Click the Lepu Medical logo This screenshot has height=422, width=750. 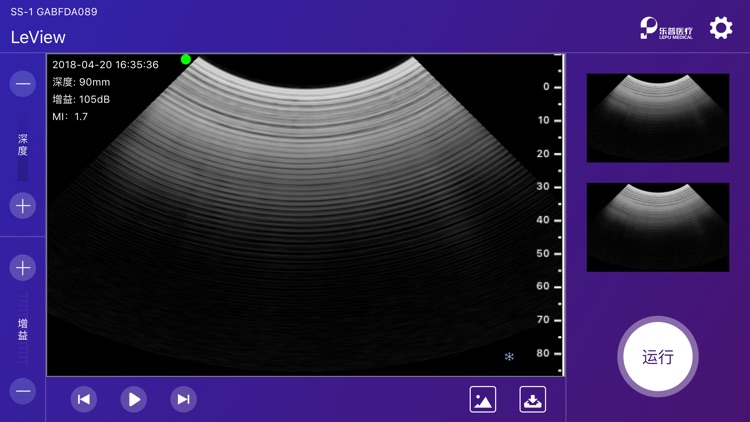(666, 28)
